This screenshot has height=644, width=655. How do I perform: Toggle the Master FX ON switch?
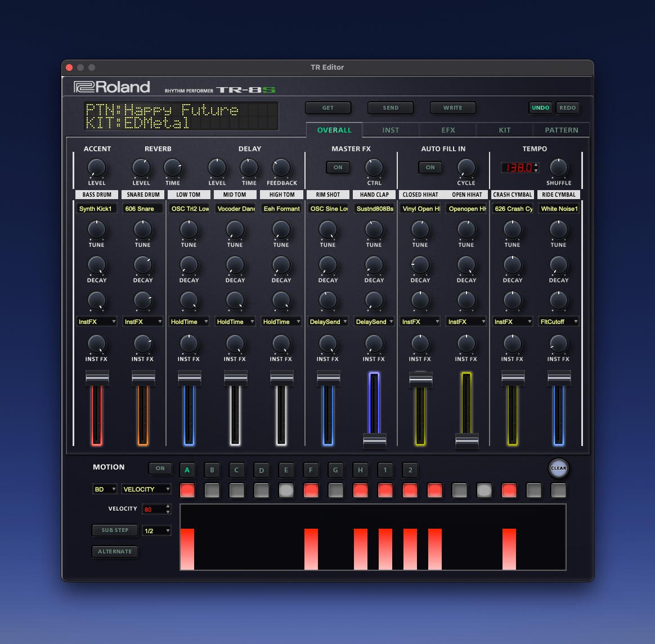coord(338,167)
